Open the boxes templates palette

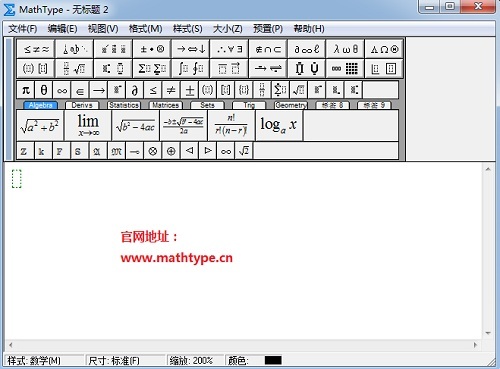[x=384, y=69]
